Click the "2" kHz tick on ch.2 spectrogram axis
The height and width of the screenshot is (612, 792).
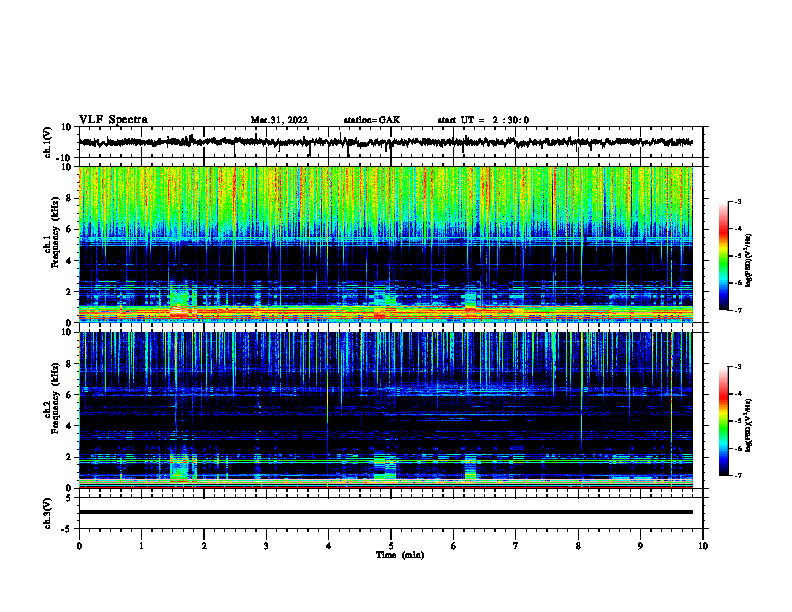[x=69, y=457]
